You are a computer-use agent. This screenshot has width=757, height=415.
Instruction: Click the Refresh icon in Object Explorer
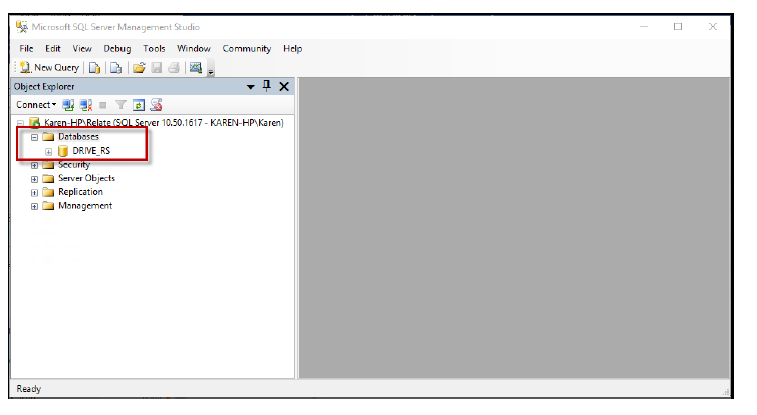[x=139, y=105]
